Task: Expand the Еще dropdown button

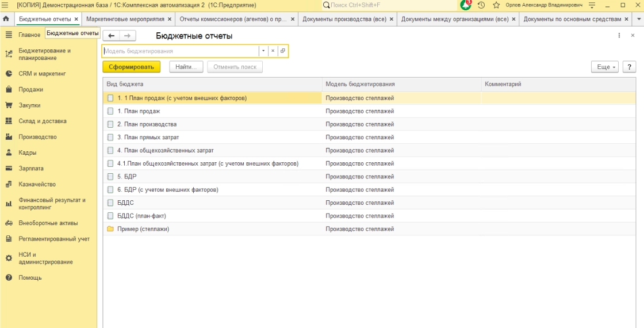Action: click(604, 67)
